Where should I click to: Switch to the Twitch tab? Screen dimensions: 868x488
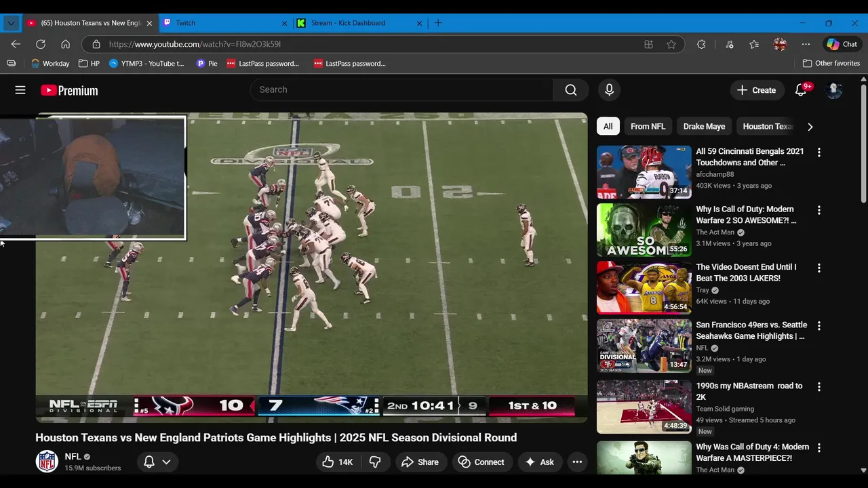pos(225,23)
